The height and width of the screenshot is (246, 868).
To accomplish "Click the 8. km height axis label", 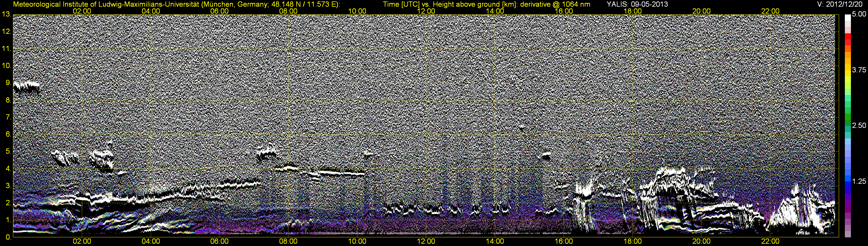I will tap(8, 100).
